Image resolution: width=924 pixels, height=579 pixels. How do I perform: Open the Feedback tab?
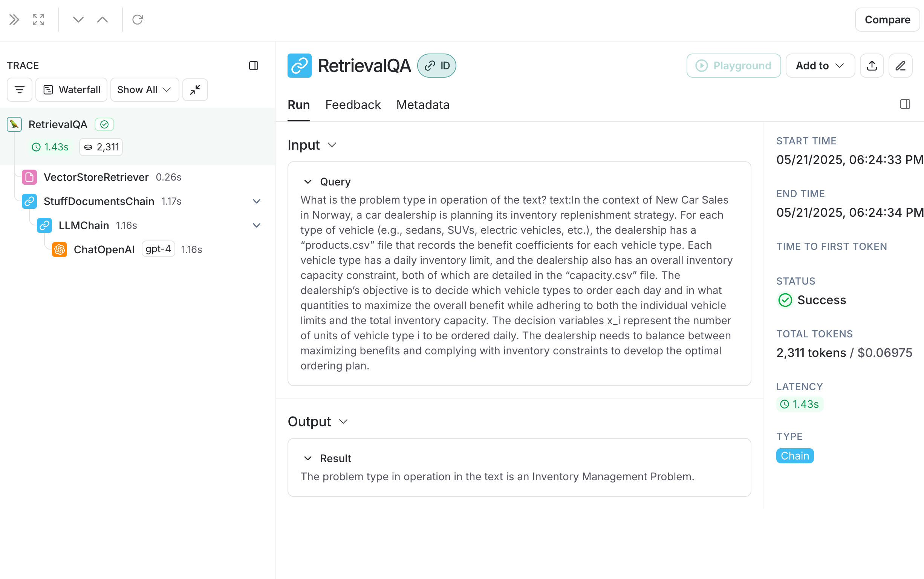coord(352,105)
